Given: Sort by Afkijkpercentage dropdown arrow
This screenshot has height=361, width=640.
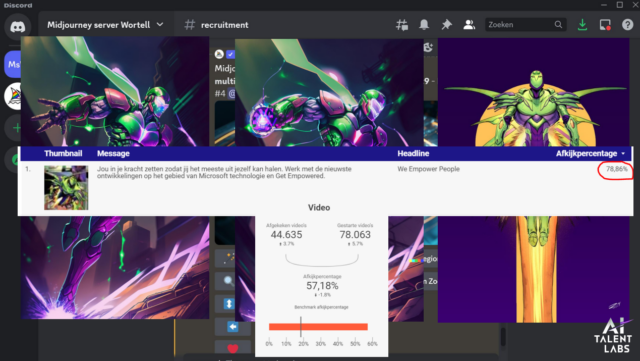Looking at the screenshot, I should pyautogui.click(x=623, y=154).
